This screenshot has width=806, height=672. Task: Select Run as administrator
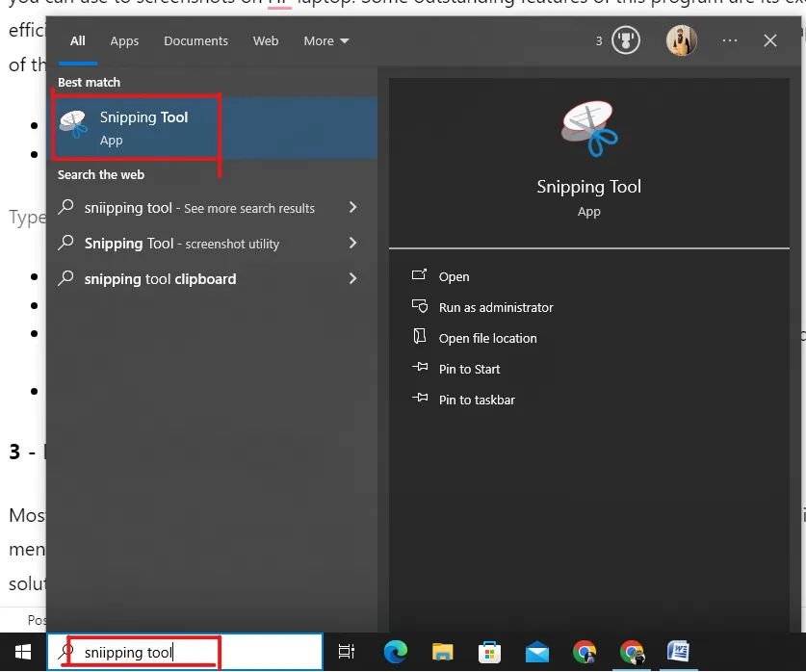496,308
